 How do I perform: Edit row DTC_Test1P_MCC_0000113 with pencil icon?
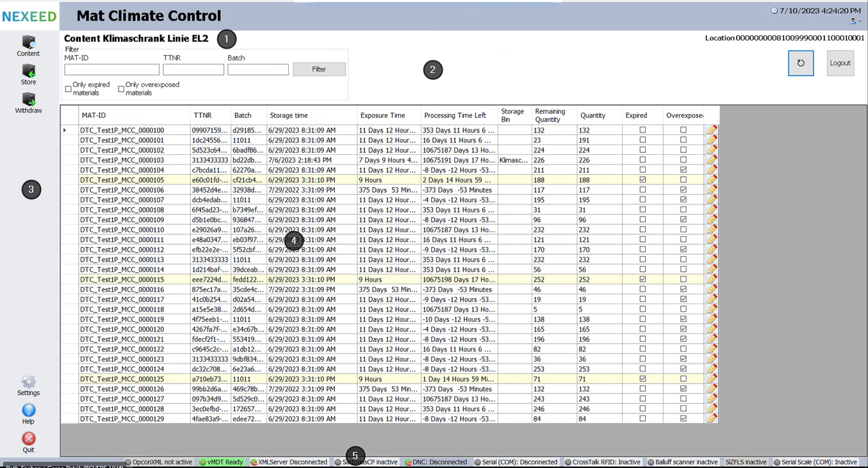pyautogui.click(x=712, y=260)
